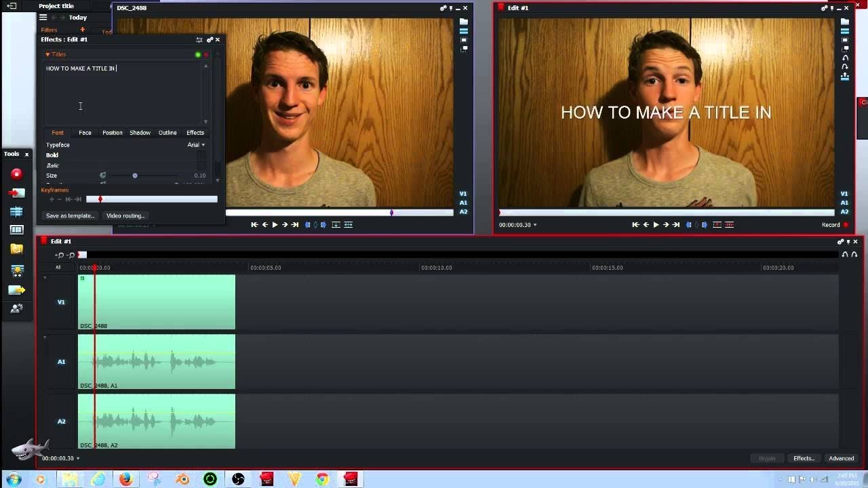868x488 pixels.
Task: Open the Typeface dropdown showing Arial
Action: (196, 145)
